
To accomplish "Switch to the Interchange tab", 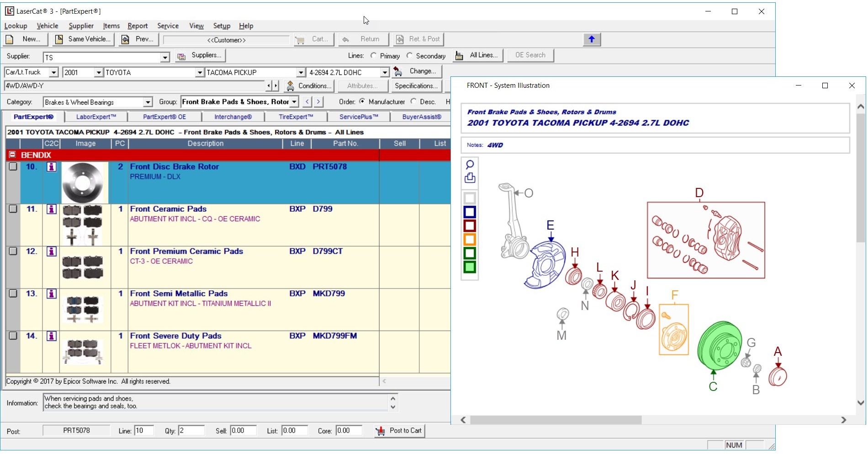I will (x=233, y=117).
